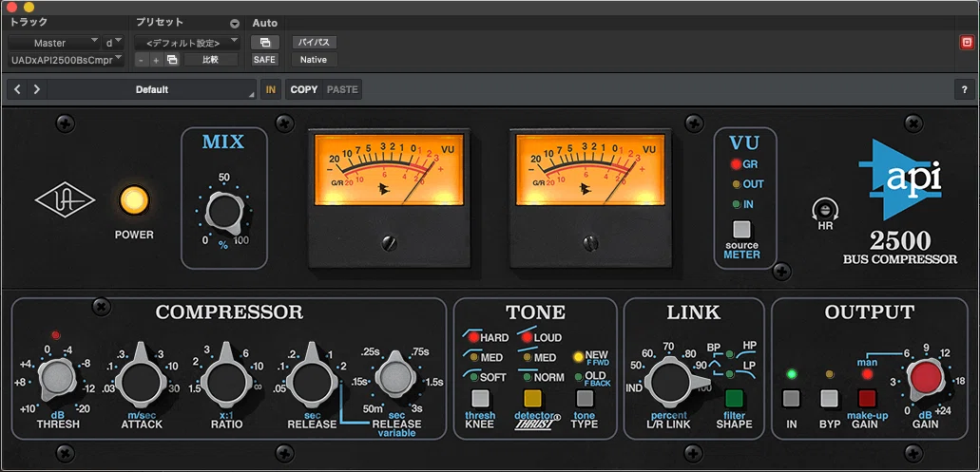Go to previous preset arrow
This screenshot has height=472, width=980.
17,89
